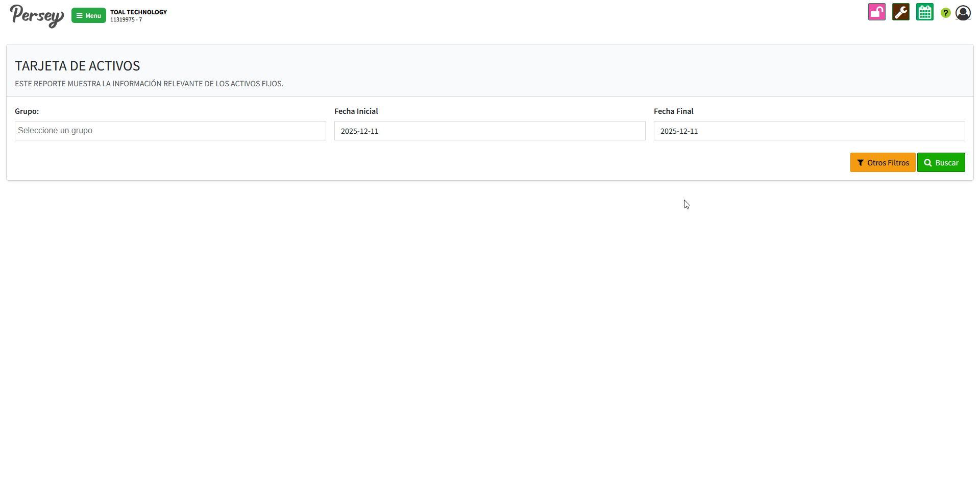Screen dimensions: 980x485
Task: Open the green Menu hamburger button
Action: click(x=89, y=16)
